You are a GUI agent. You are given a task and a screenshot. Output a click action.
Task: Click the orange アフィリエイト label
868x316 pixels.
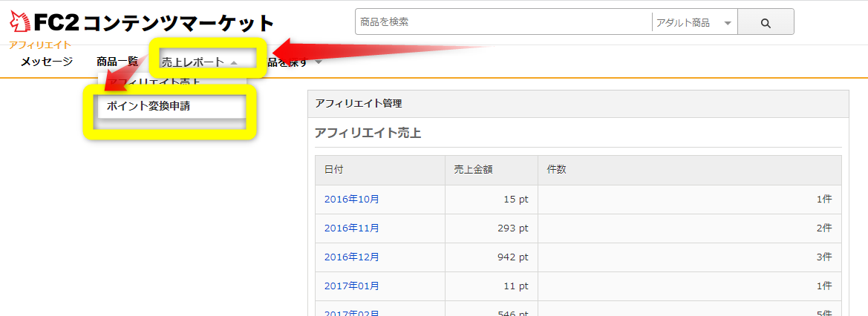40,45
